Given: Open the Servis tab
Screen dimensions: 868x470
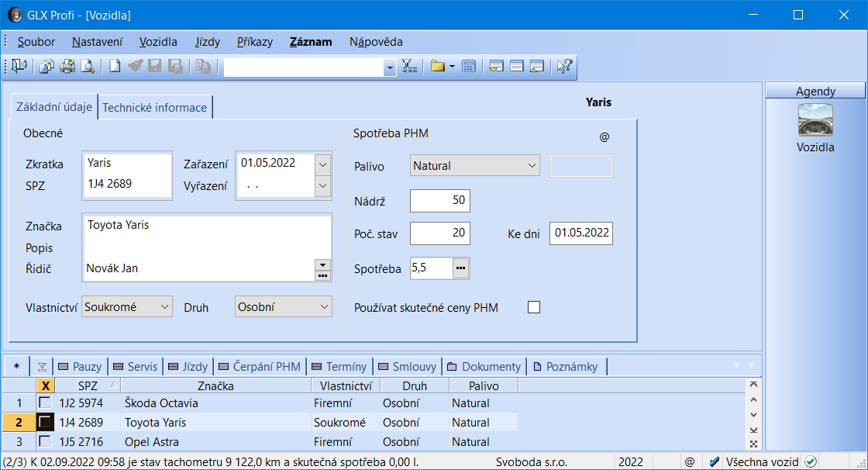Looking at the screenshot, I should (x=136, y=366).
